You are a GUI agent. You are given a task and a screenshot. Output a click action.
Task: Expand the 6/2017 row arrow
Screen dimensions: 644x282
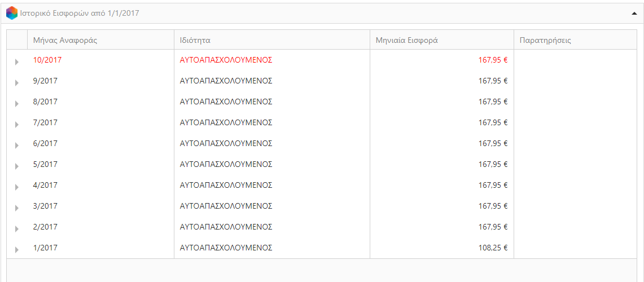tap(17, 146)
